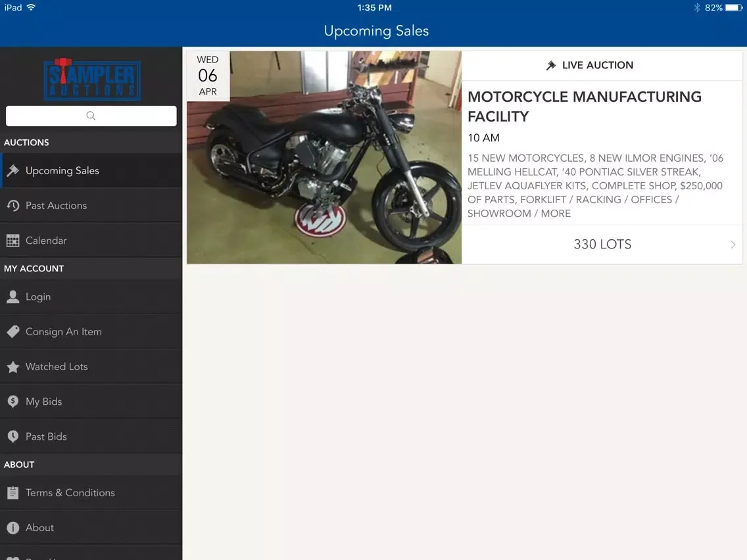Screen dimensions: 747x560
Task: Click the LIVE AUCTION header label
Action: [598, 65]
